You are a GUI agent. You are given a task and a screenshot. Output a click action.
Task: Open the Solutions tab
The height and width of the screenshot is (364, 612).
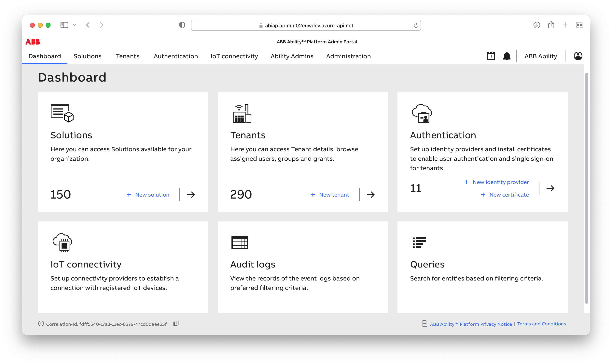(x=88, y=56)
